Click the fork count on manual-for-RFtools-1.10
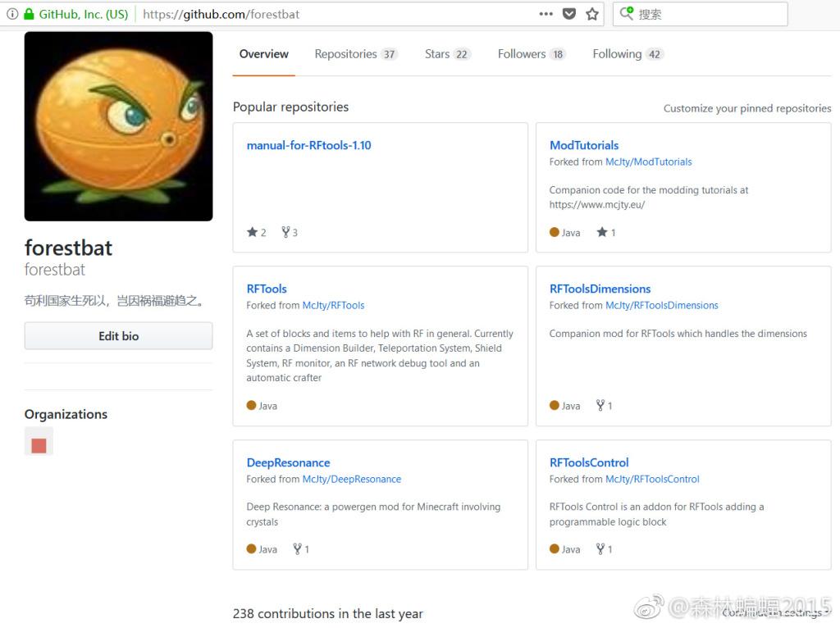This screenshot has width=840, height=628. [x=290, y=232]
